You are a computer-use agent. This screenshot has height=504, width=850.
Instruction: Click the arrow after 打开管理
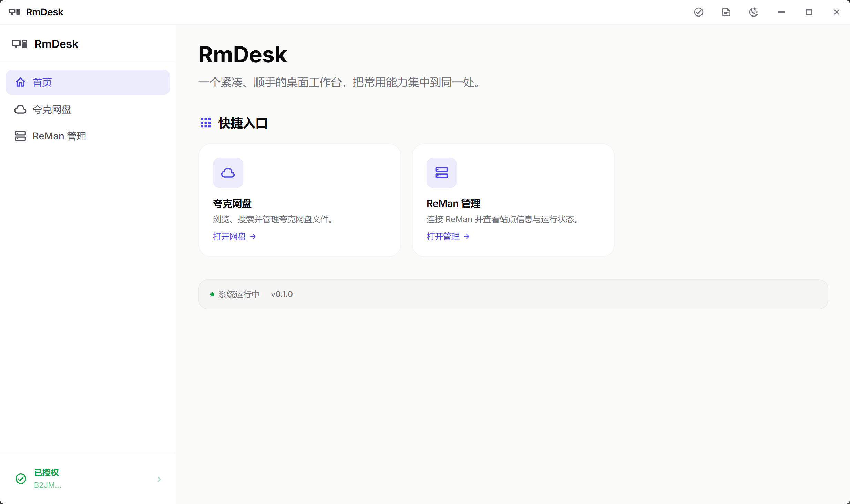(x=467, y=237)
